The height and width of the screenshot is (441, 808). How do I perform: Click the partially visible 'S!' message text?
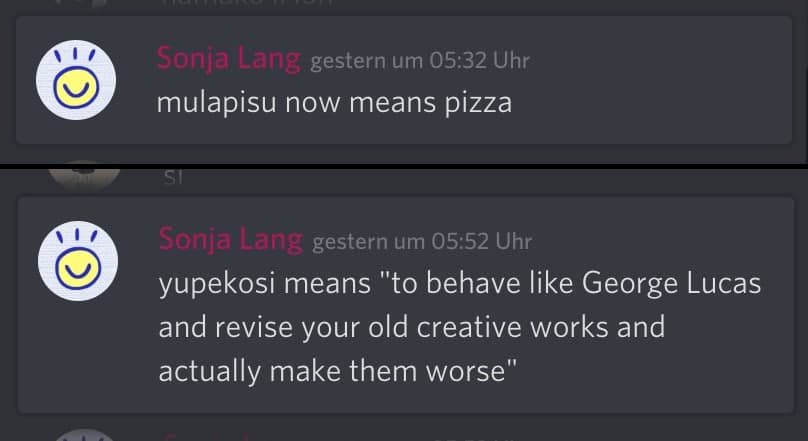(171, 178)
